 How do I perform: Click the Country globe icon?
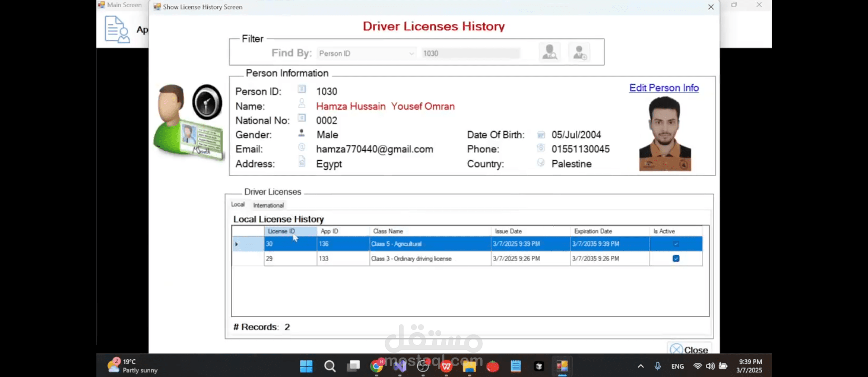(541, 162)
